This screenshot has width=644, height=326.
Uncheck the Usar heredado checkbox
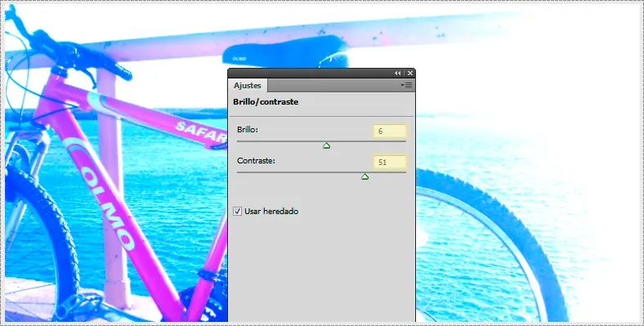click(x=237, y=212)
